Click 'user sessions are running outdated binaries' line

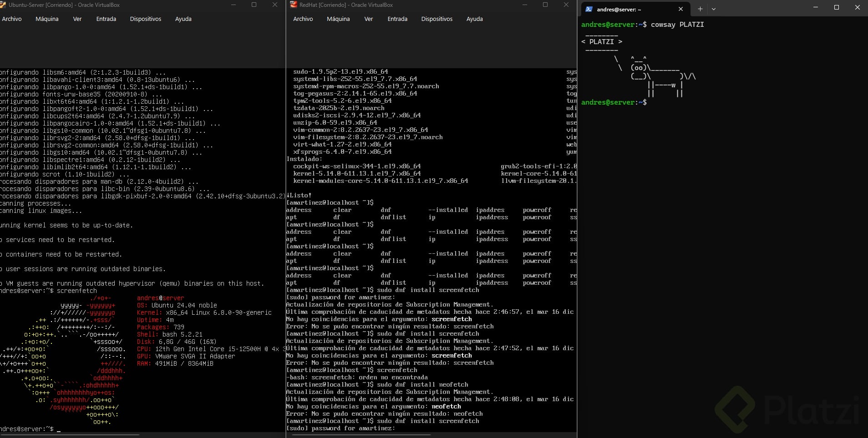[82, 269]
